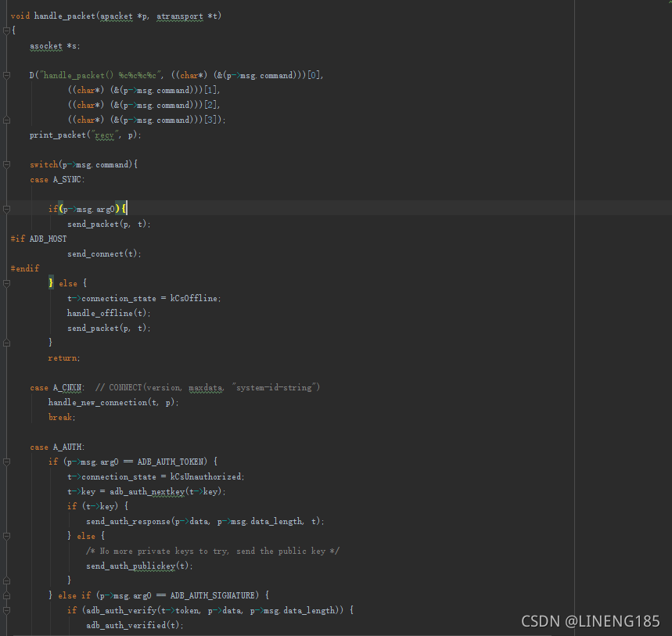Viewport: 672px width, 636px height.
Task: Click 'adb_auth_nextkey' function call
Action: click(x=147, y=491)
